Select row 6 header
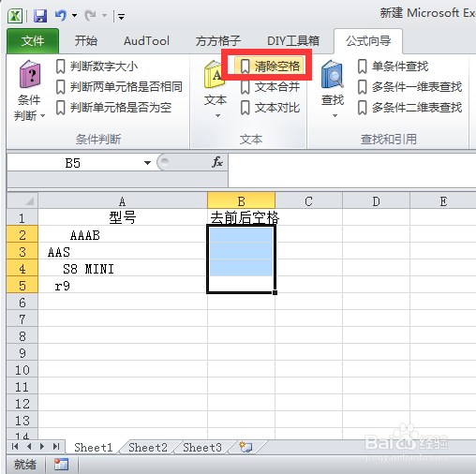This screenshot has width=476, height=474. click(x=22, y=302)
